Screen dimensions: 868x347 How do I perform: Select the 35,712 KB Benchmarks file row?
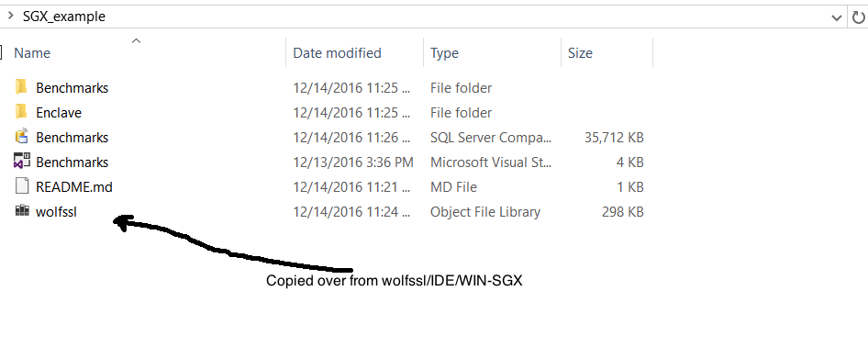[x=329, y=137]
